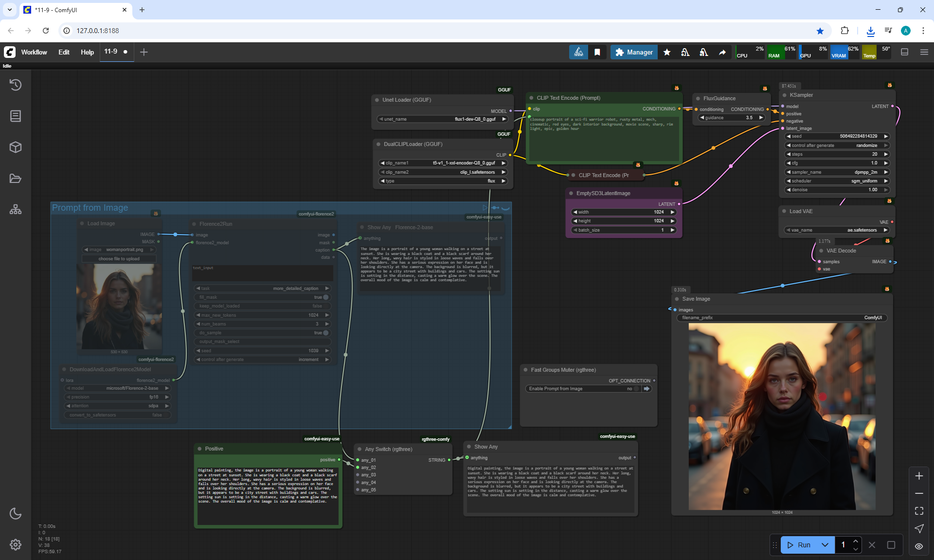This screenshot has height=560, width=934.
Task: Open the Edit menu
Action: (x=64, y=52)
